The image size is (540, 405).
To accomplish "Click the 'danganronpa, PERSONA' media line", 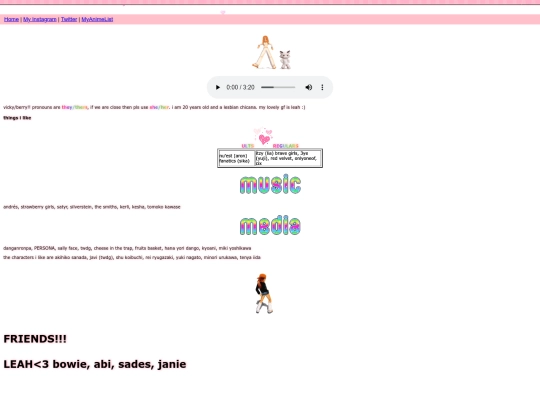I will point(127,248).
